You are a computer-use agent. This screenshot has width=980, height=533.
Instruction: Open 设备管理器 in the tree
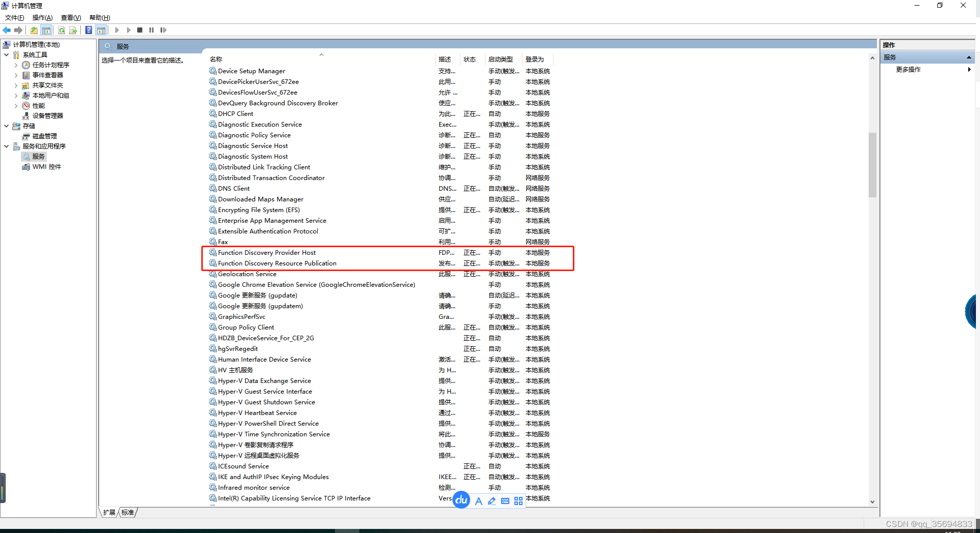point(48,116)
